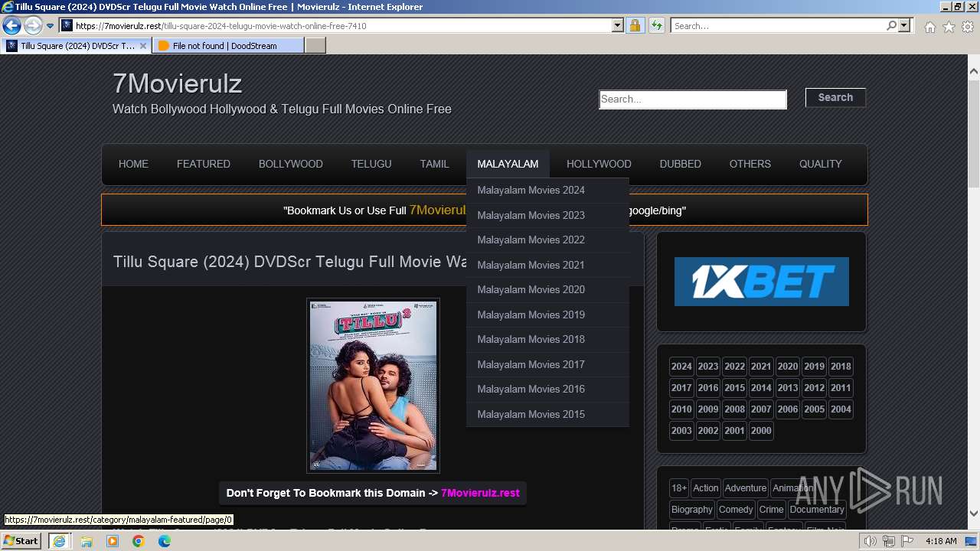Click the security lock icon

point(635,25)
